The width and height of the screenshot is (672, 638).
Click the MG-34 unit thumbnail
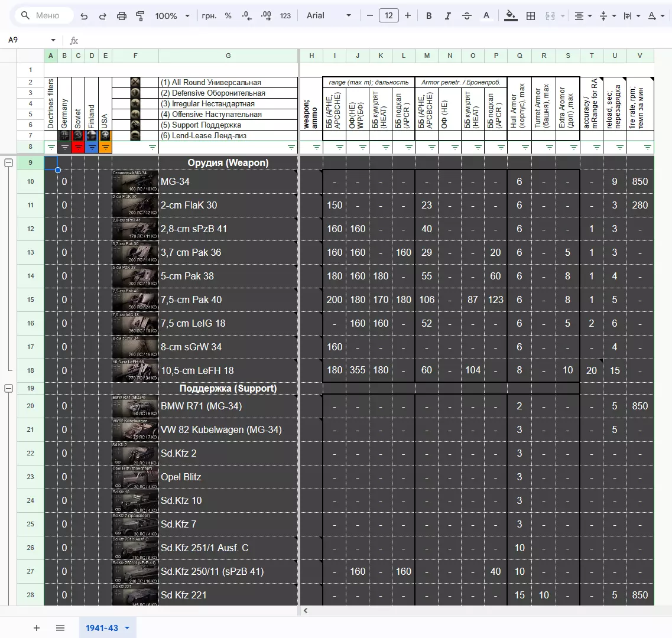(135, 181)
